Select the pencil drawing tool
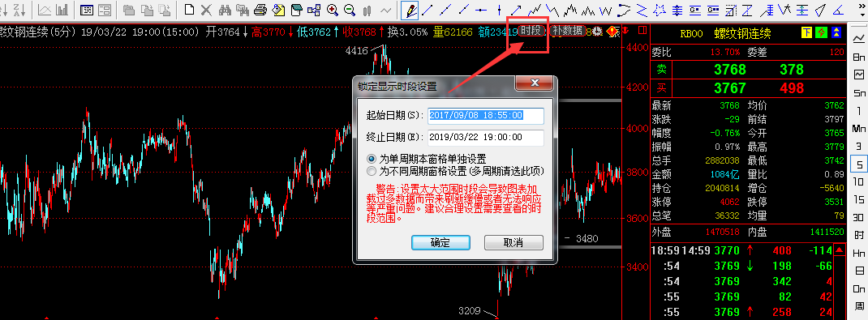This screenshot has height=320, width=868. coord(410,10)
